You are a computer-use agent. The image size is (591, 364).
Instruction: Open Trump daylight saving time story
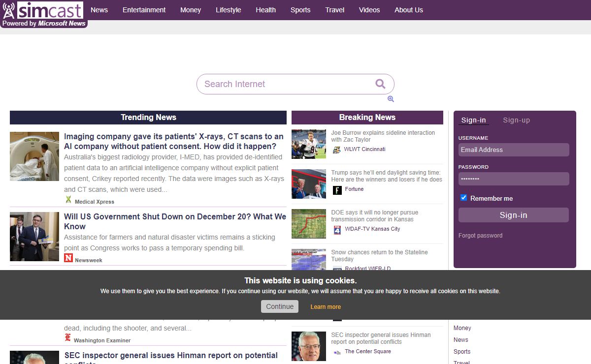387,176
